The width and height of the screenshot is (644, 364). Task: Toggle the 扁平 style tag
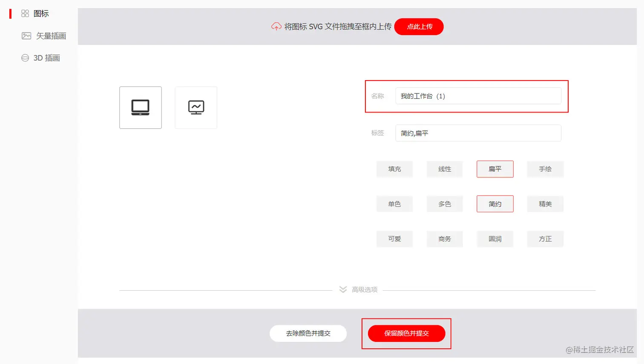tap(495, 169)
